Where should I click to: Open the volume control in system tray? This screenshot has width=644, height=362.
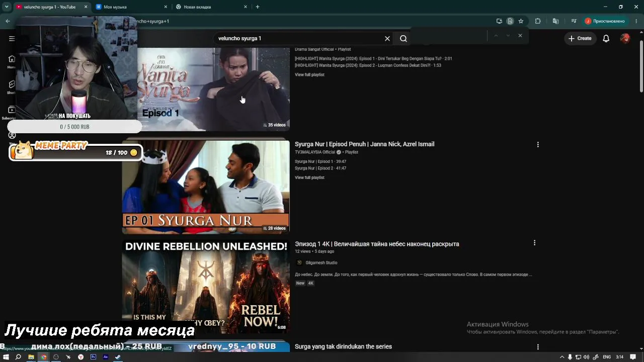[x=586, y=357]
